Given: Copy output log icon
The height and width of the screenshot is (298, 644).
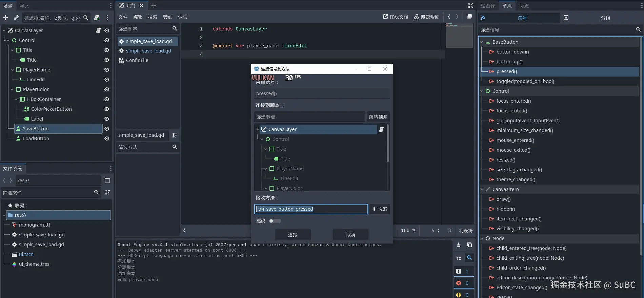Looking at the screenshot, I should [469, 245].
